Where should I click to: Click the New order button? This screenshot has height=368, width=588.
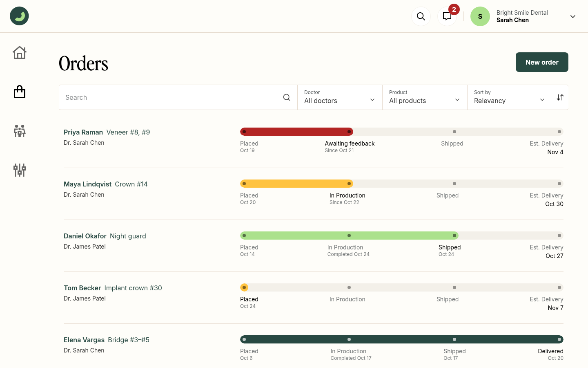542,62
